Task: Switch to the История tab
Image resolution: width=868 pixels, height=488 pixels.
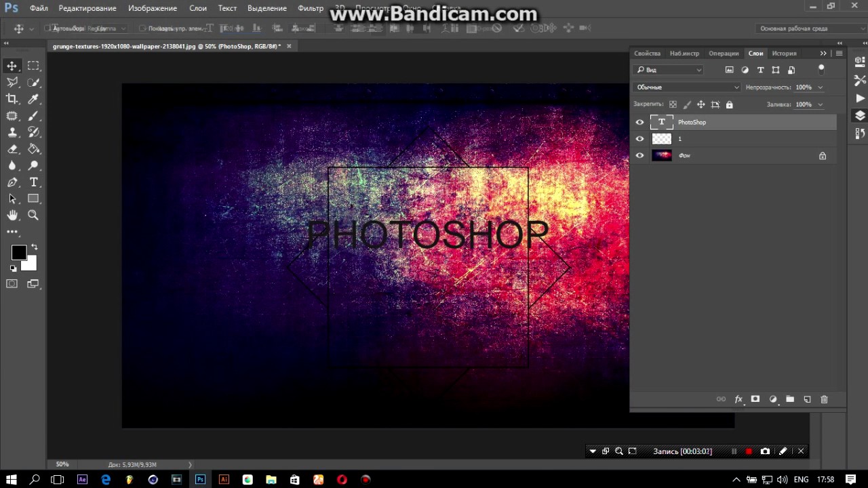Action: [x=784, y=54]
